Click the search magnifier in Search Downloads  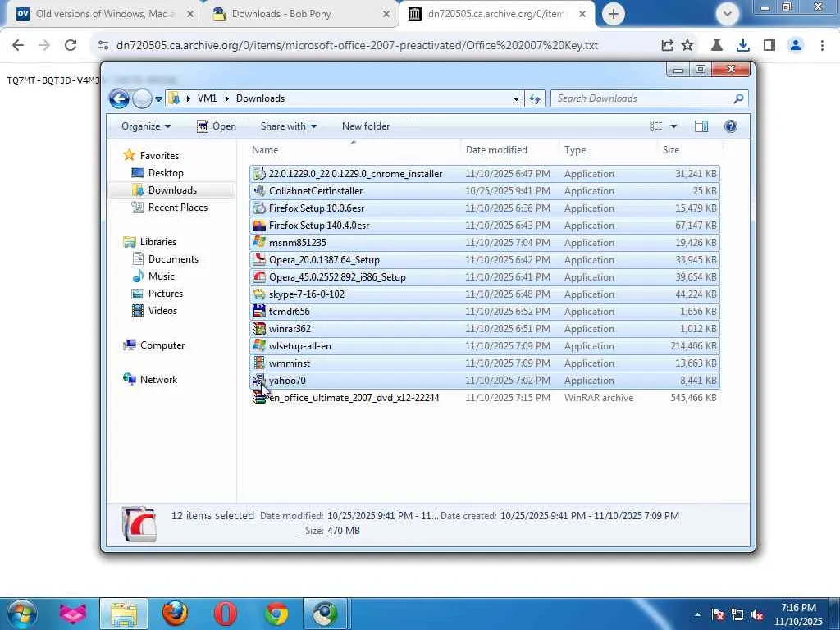738,98
